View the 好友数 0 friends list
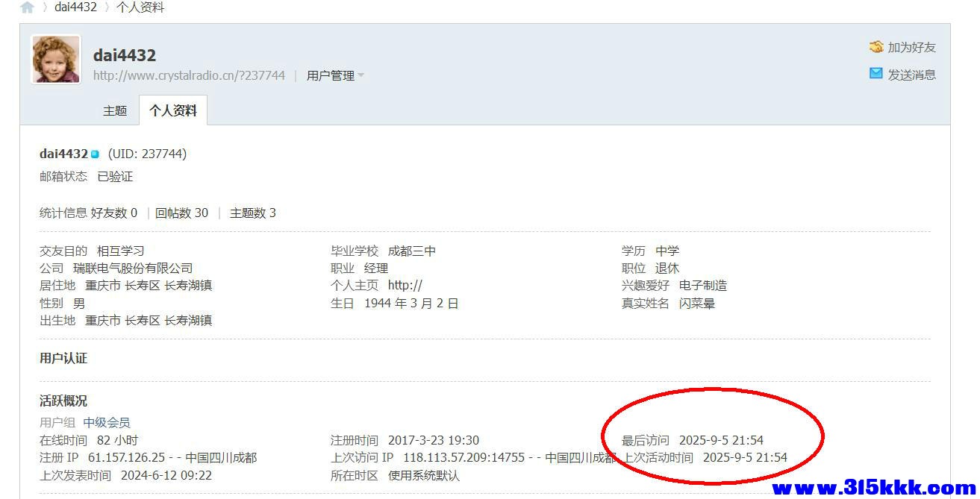This screenshot has width=980, height=499. point(114,213)
